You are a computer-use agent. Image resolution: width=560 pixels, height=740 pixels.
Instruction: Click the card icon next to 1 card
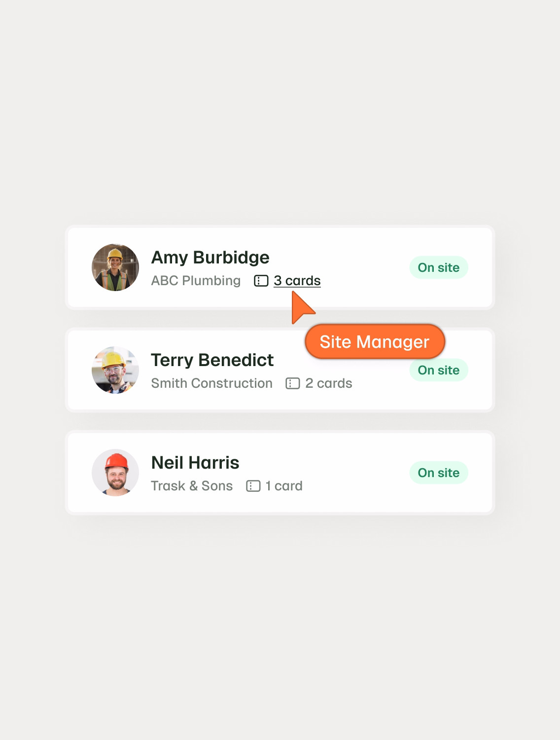[x=253, y=486]
